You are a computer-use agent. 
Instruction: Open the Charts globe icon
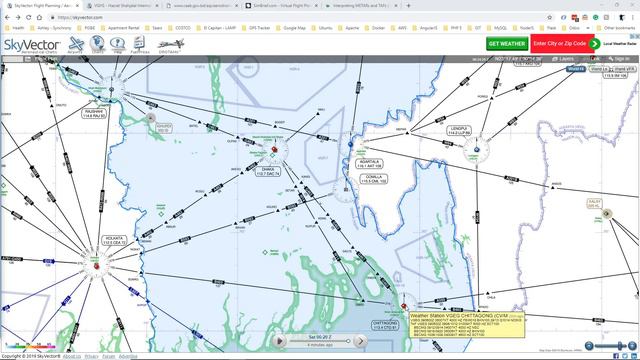coord(97,44)
